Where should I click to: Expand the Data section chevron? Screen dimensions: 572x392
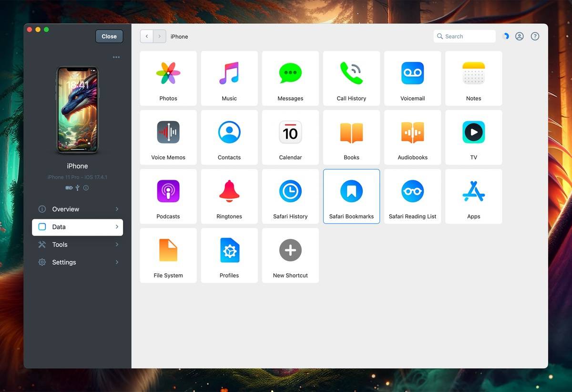pyautogui.click(x=117, y=227)
